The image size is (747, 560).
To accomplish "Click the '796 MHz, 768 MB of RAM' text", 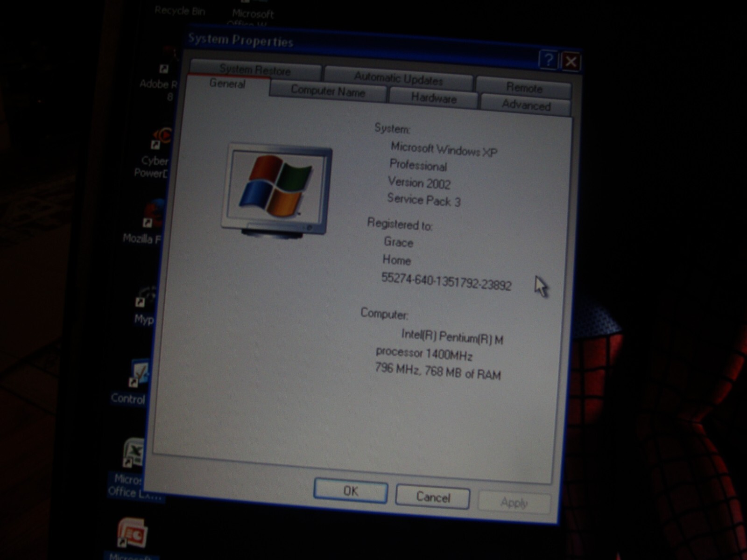I will click(437, 371).
